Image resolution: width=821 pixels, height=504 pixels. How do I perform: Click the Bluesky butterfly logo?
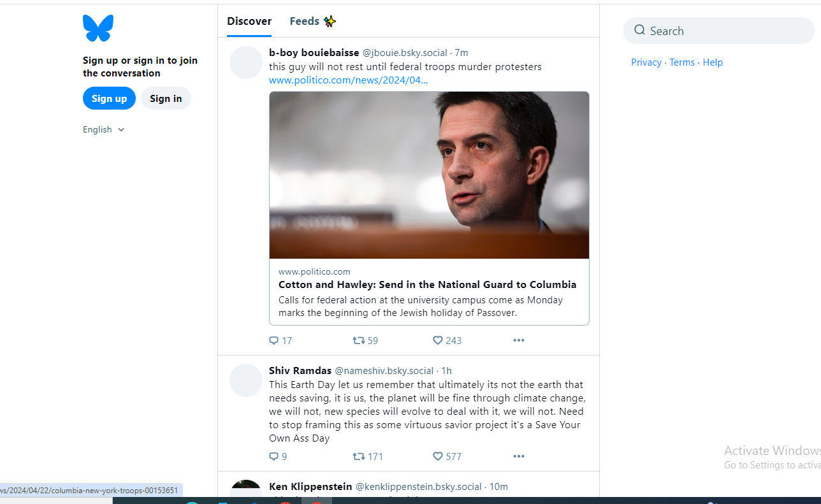[98, 28]
